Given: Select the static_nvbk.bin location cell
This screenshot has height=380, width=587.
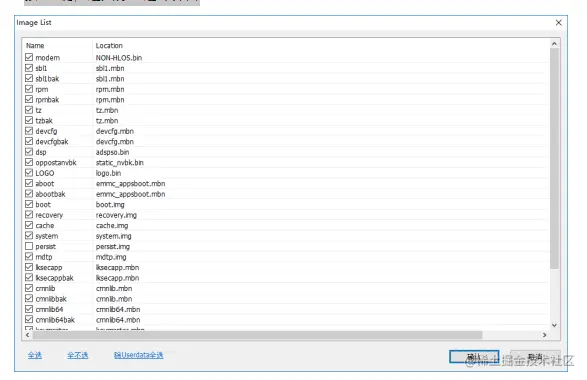Looking at the screenshot, I should (119, 162).
